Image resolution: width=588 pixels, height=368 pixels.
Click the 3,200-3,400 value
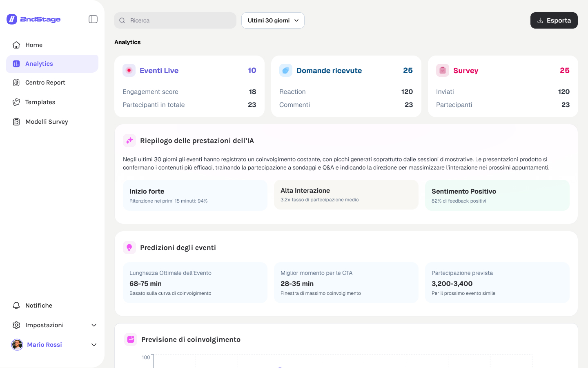click(x=452, y=283)
